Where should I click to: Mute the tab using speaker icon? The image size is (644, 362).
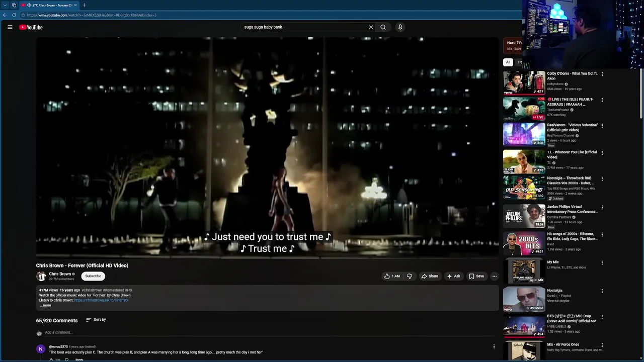click(x=29, y=5)
